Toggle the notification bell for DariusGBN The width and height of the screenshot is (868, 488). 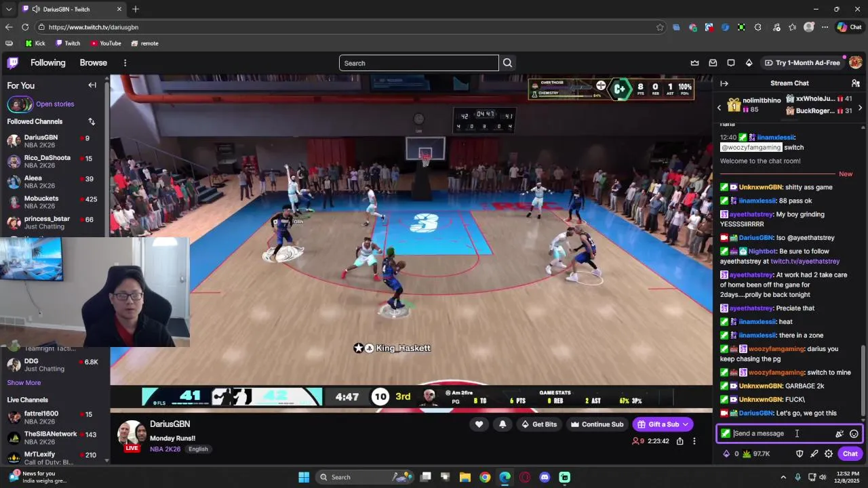[x=502, y=424]
